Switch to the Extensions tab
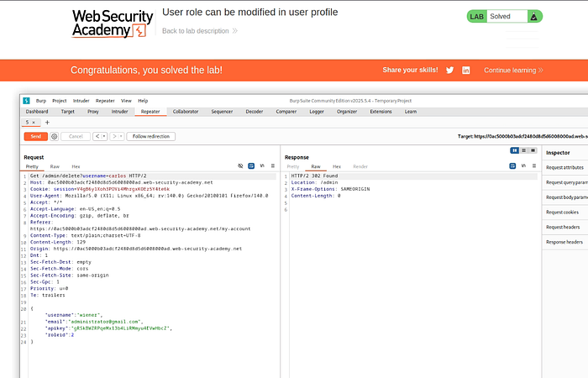588x378 pixels. (381, 112)
